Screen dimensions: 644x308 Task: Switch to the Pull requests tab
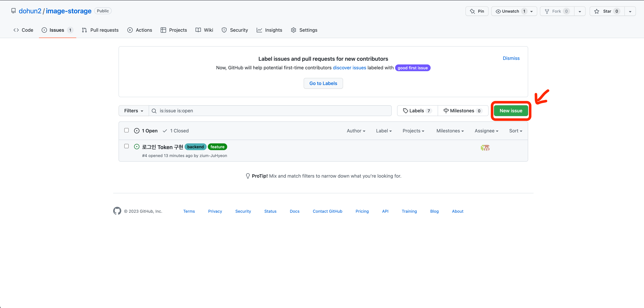100,30
